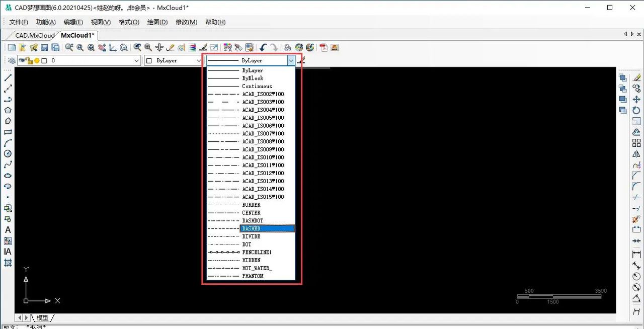Image resolution: width=644 pixels, height=329 pixels.
Task: Click the Offset tool in right toolbar
Action: [636, 132]
